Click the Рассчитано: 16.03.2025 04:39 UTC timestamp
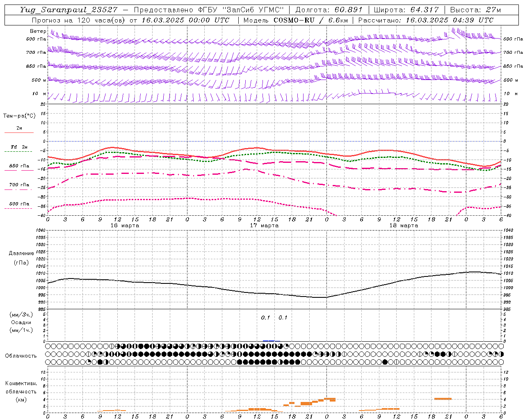This screenshot has height=420, width=525. click(426, 20)
